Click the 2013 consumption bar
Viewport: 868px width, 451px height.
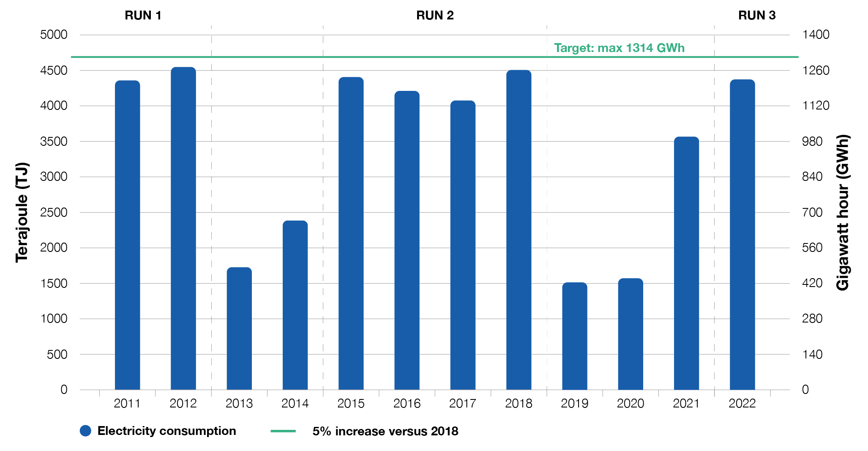coord(239,328)
